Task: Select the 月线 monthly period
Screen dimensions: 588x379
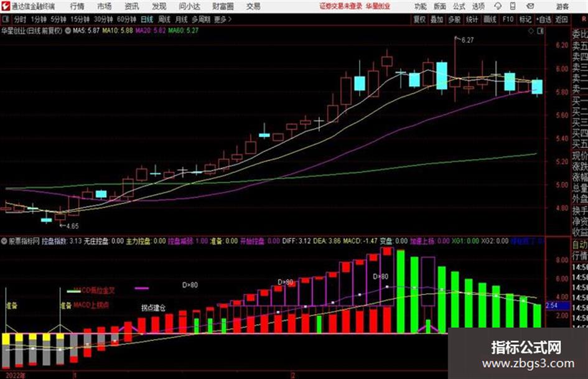Action: coord(182,19)
